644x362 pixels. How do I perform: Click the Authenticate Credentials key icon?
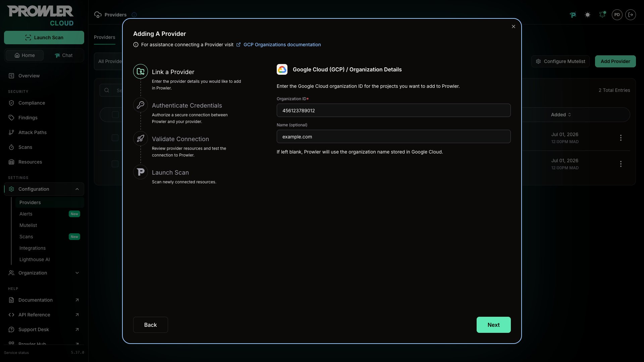pos(141,105)
